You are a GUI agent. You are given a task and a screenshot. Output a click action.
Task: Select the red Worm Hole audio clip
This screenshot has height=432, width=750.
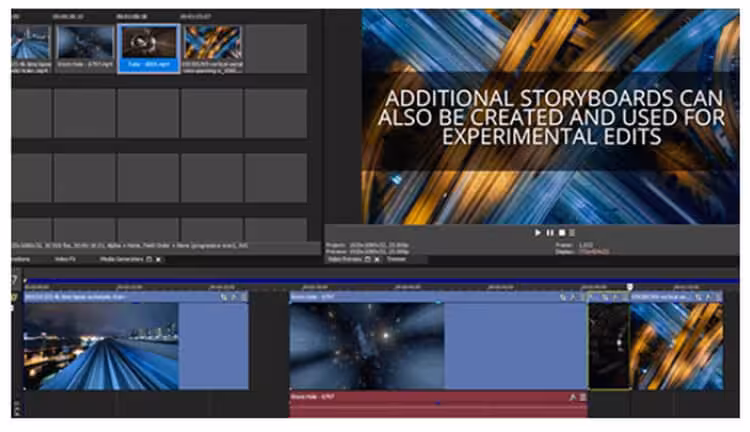(x=439, y=404)
